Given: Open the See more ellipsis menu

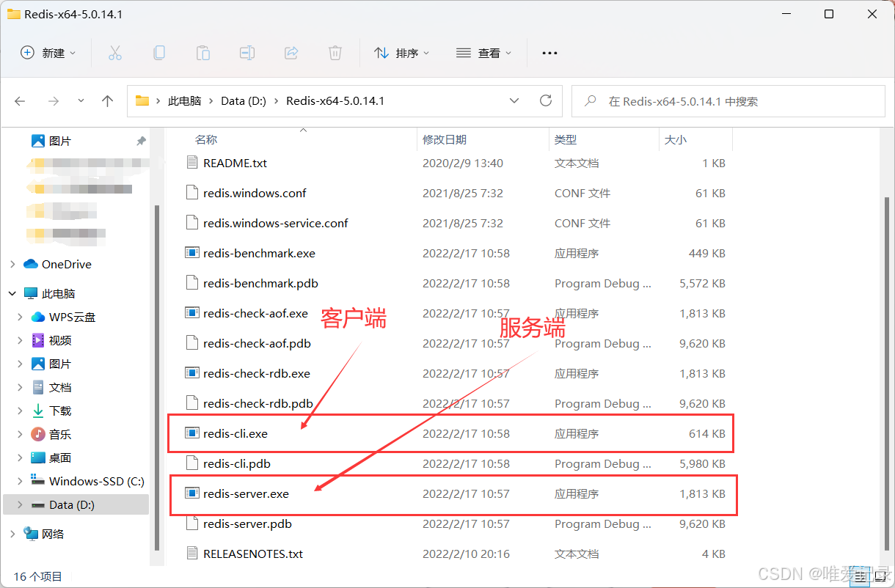Looking at the screenshot, I should click(x=549, y=53).
